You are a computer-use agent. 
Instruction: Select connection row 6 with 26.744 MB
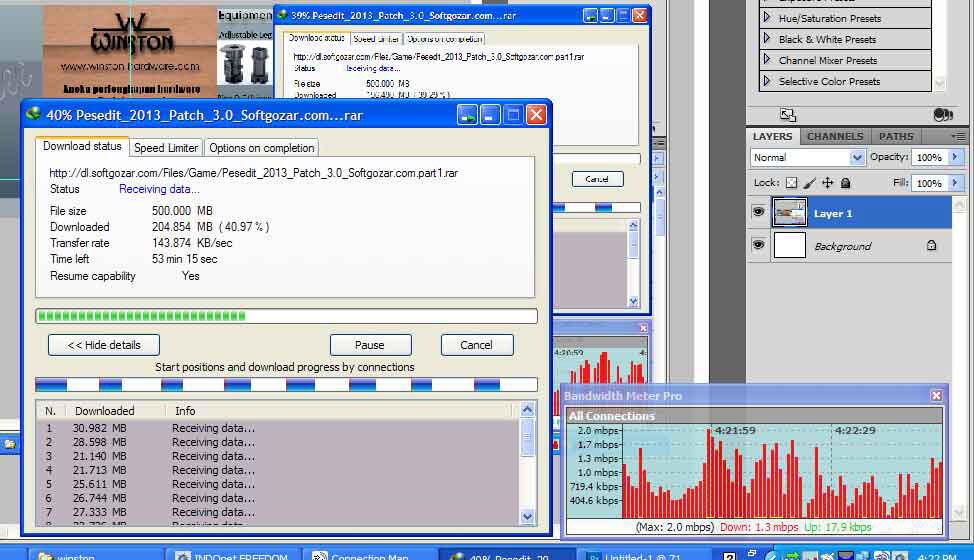pyautogui.click(x=278, y=498)
